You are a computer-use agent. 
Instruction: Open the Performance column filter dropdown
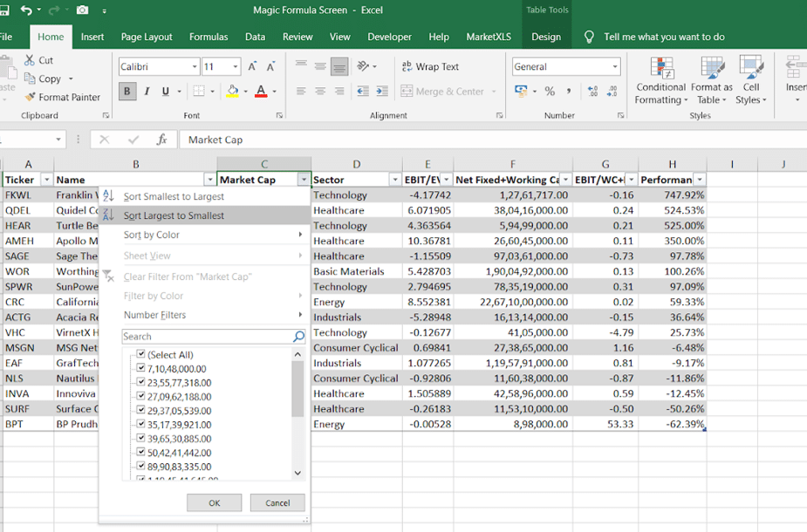pos(700,180)
